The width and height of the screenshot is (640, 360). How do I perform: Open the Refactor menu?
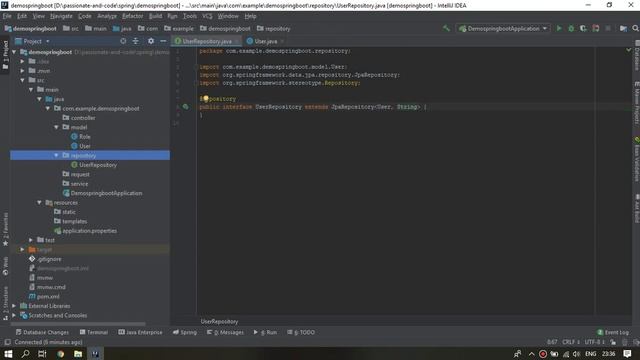coord(133,16)
